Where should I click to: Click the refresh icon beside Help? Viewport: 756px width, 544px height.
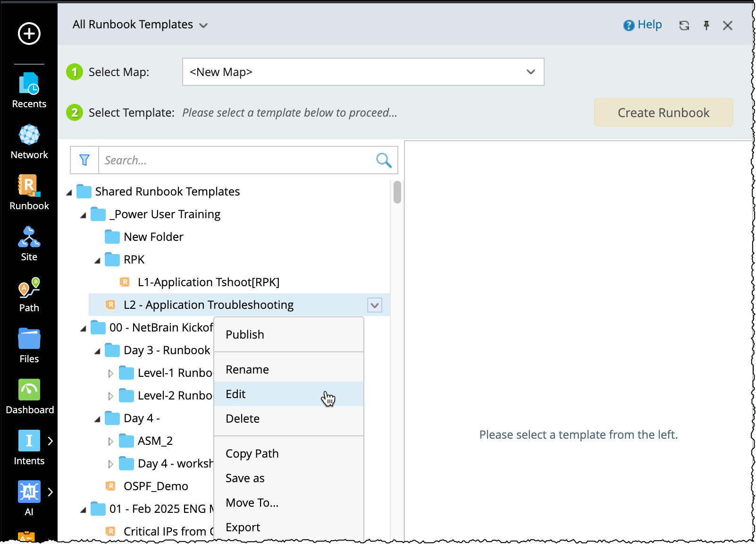point(684,25)
